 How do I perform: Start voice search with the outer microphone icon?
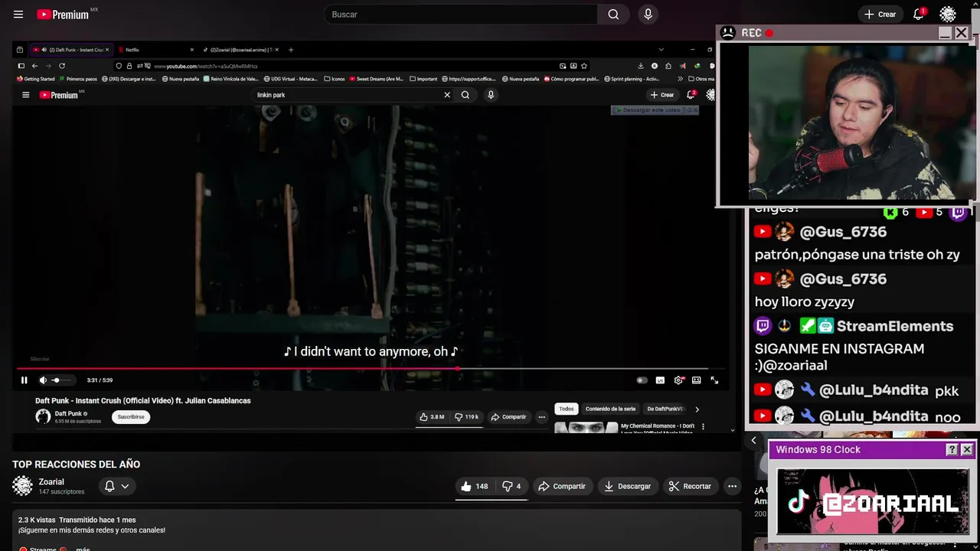(648, 15)
